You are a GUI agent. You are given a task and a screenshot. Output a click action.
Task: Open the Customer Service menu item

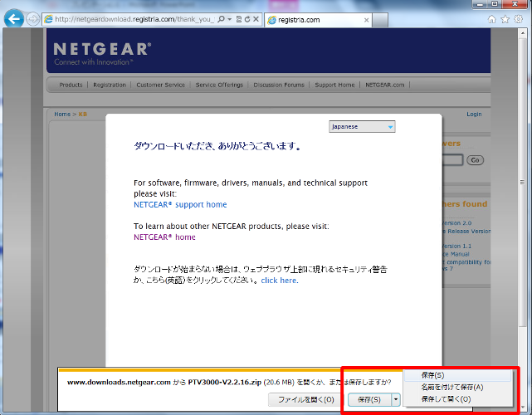point(160,85)
